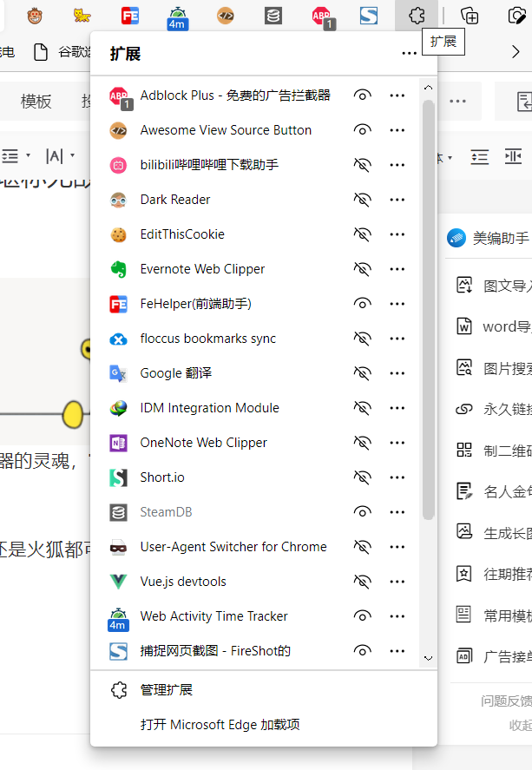Click the 美编助手 logo icon
Viewport: 532px width, 770px height.
click(x=456, y=238)
